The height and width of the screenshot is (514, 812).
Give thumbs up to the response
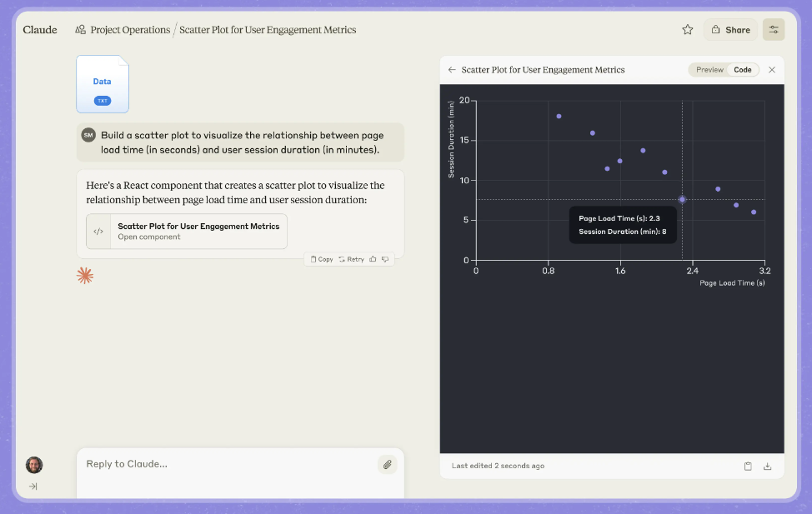point(373,259)
